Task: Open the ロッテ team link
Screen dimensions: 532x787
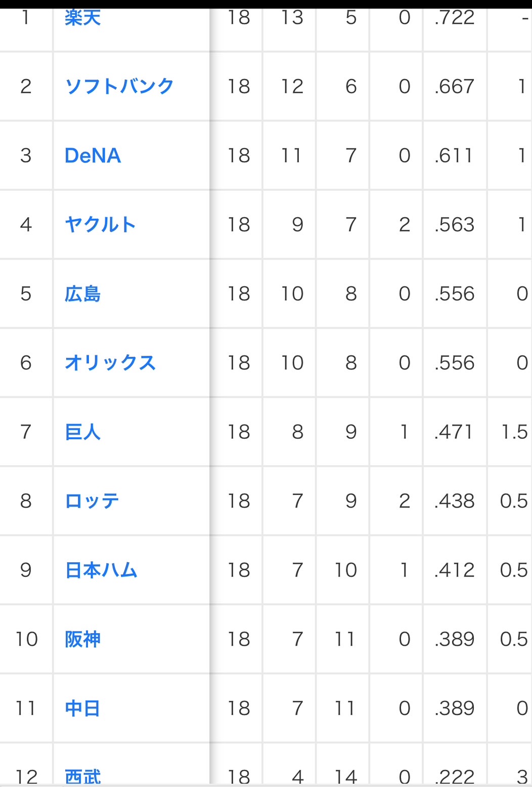Action: [92, 501]
